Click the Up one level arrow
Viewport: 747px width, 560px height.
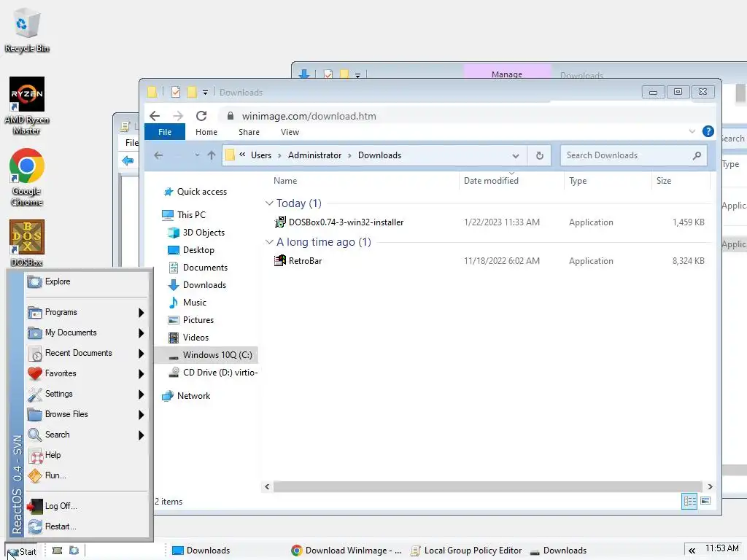(212, 155)
